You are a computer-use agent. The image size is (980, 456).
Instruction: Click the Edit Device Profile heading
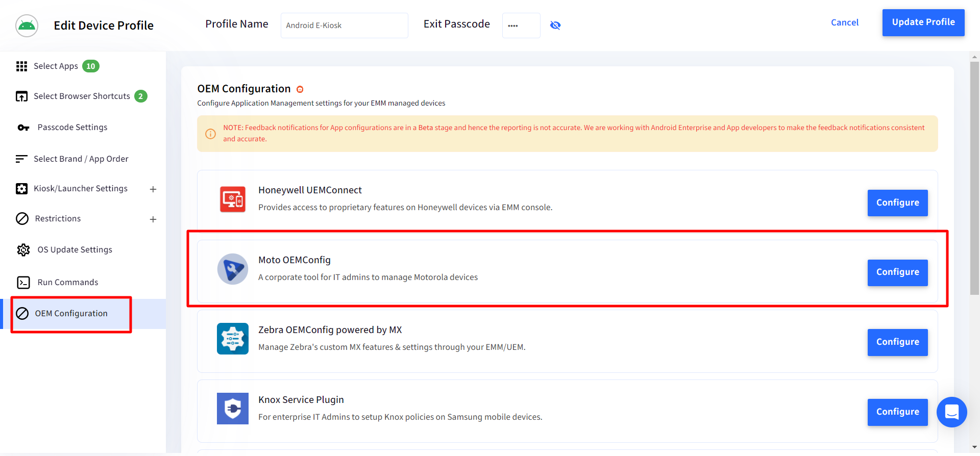click(104, 26)
